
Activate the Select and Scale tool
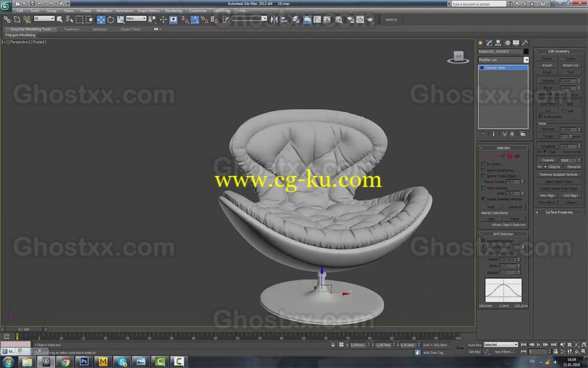[121, 20]
